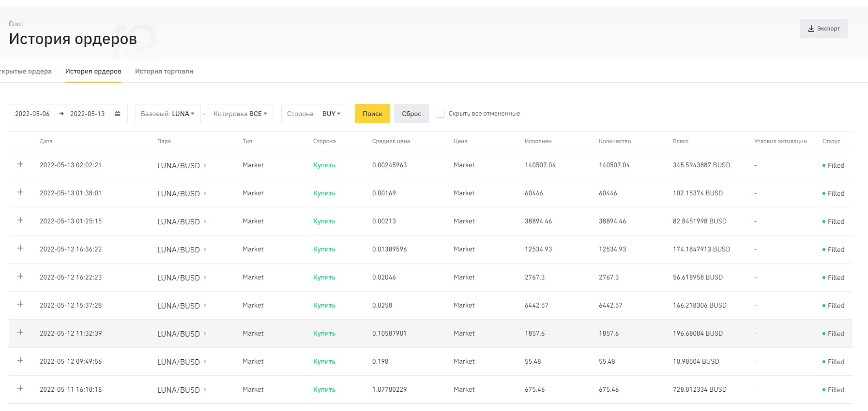Expand order row 2022-05-13 01:38:01
The width and height of the screenshot is (868, 411).
(20, 192)
